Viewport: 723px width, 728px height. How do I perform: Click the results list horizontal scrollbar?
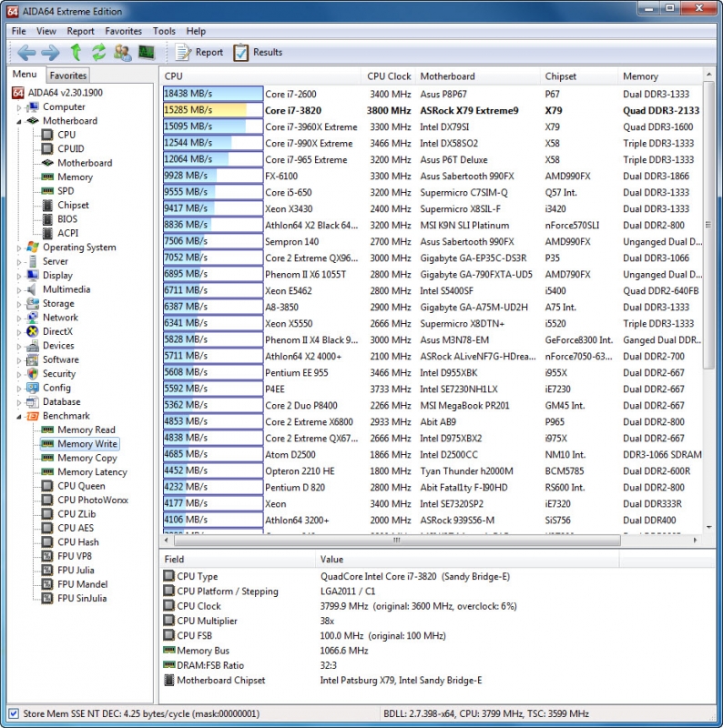(397, 541)
